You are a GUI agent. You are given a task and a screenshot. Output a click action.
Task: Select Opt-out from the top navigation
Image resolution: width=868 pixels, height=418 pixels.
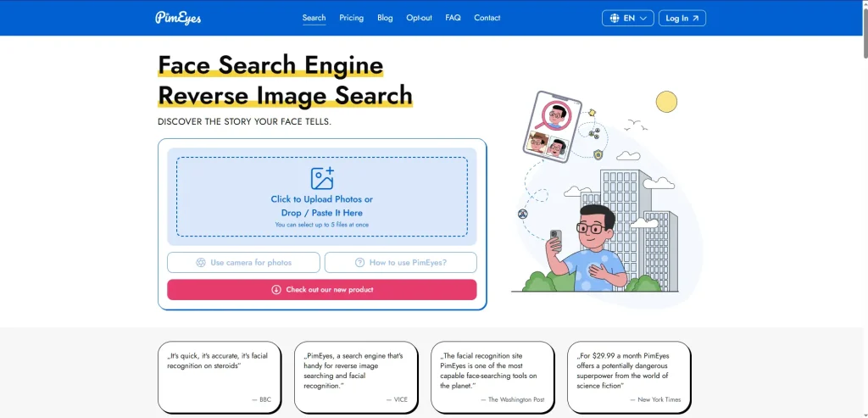[x=419, y=18]
